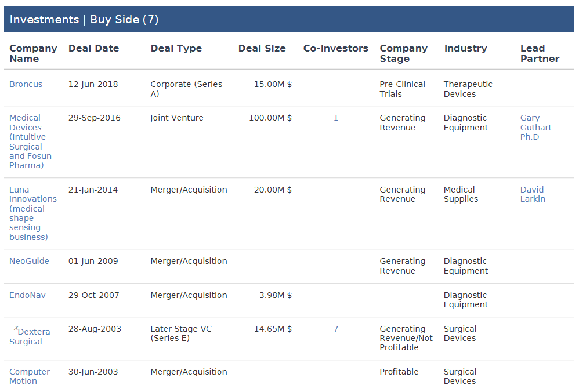
Task: Go to the NeoGuide company page
Action: coord(29,261)
